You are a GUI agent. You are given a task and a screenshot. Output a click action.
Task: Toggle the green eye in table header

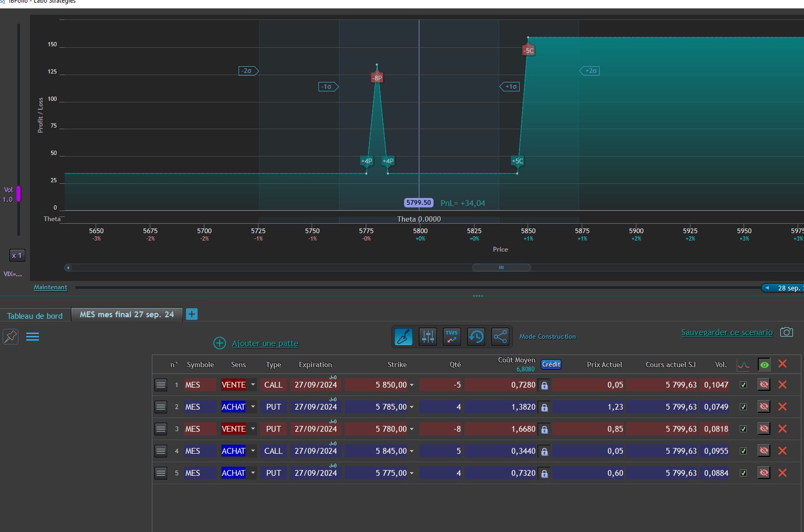[764, 364]
